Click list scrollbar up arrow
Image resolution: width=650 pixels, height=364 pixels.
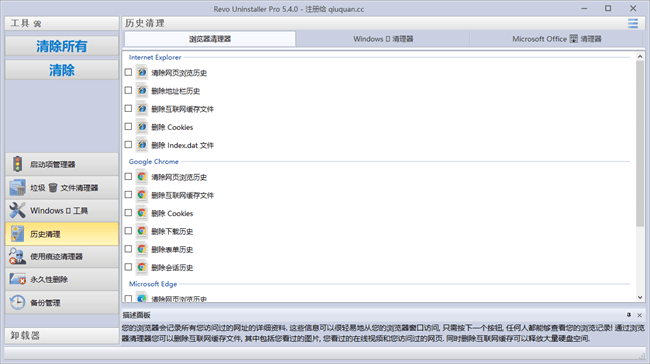click(640, 56)
